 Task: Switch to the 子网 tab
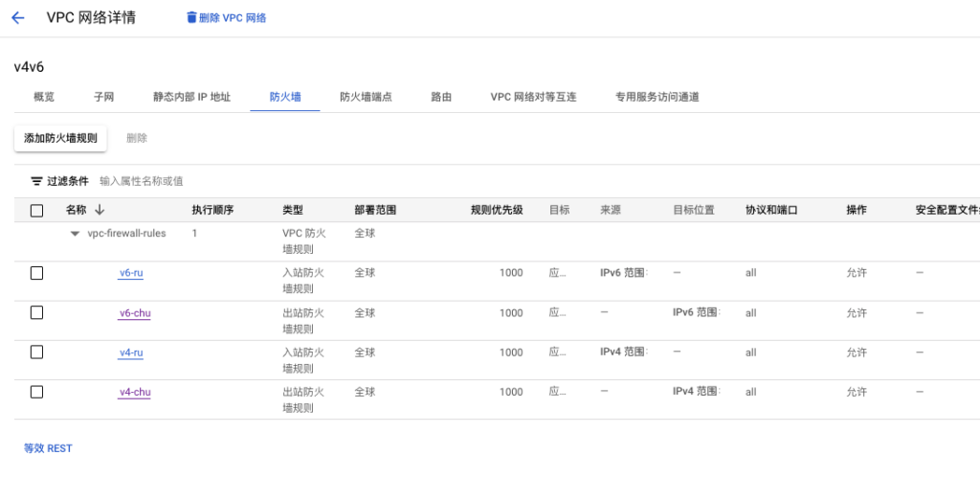click(103, 97)
